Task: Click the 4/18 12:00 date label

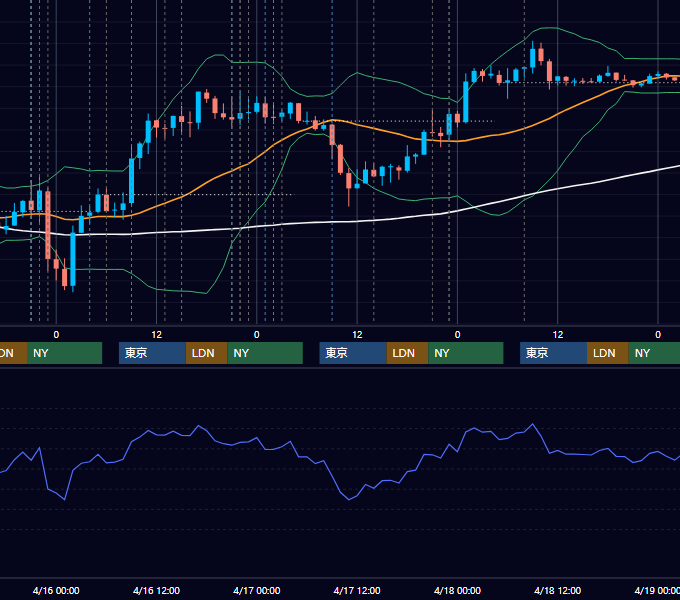Action: 558,590
